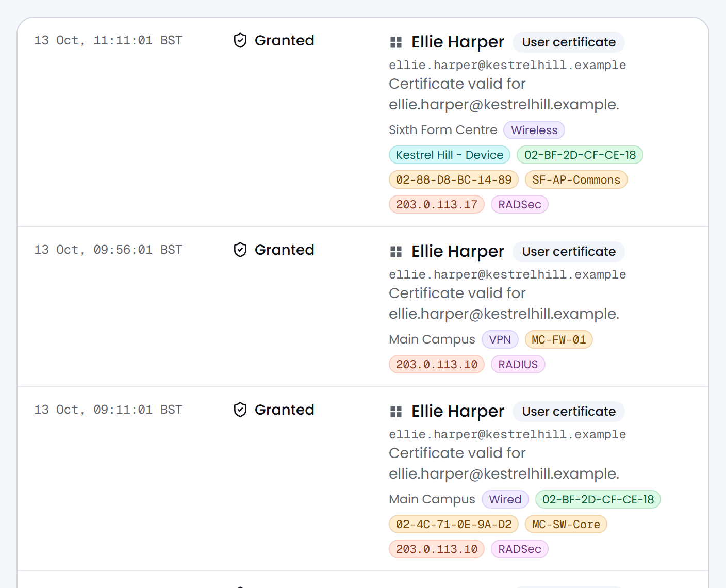Click the monospace email address in the 09:56:01 entry
Image resolution: width=726 pixels, height=588 pixels.
point(507,274)
